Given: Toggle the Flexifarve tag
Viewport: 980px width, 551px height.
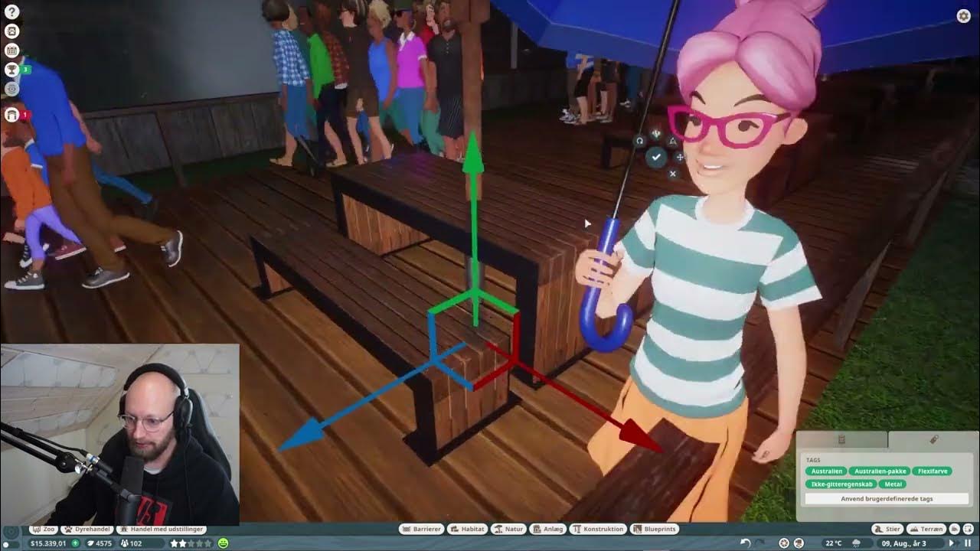Looking at the screenshot, I should 933,471.
